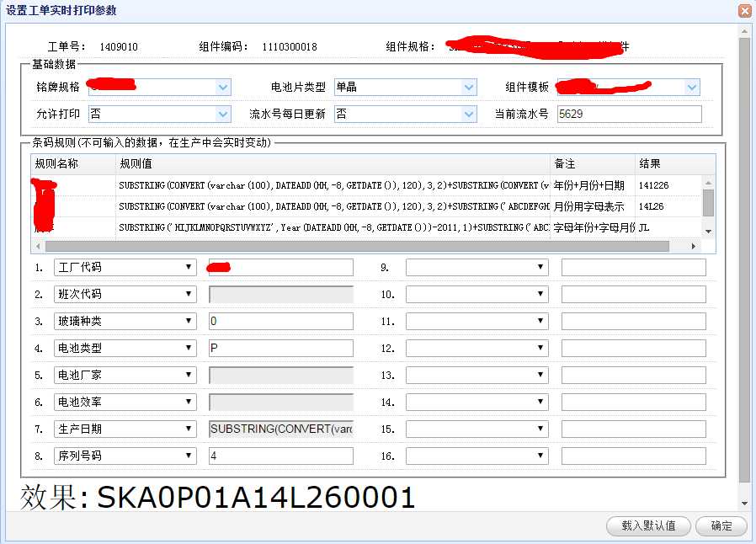Select rule row with result 14L26

pyautogui.click(x=366, y=206)
